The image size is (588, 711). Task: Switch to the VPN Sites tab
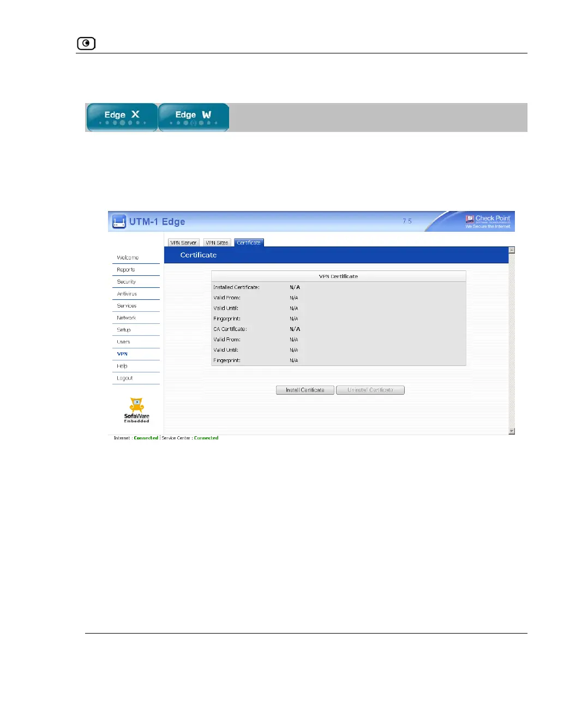(x=217, y=243)
